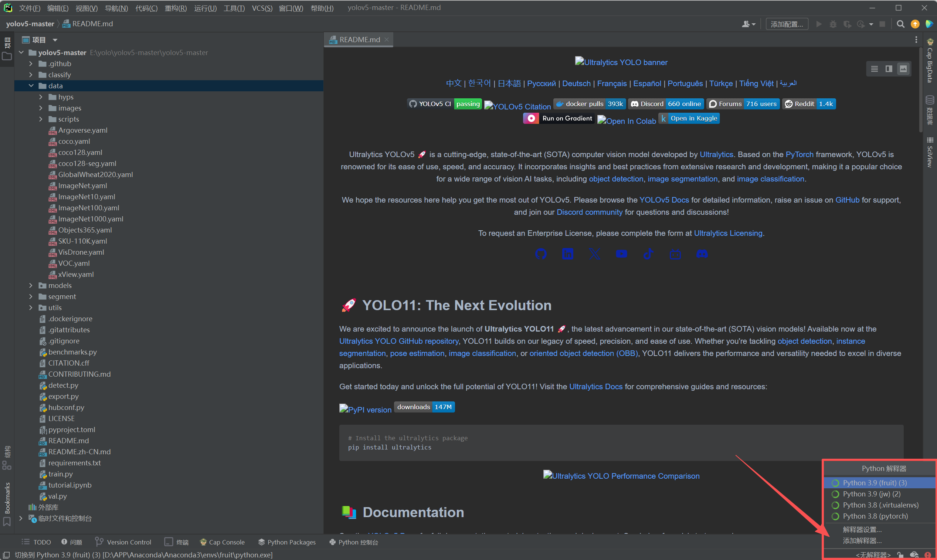This screenshot has height=560, width=937.
Task: Switch README to editor and preview split
Action: (x=889, y=69)
